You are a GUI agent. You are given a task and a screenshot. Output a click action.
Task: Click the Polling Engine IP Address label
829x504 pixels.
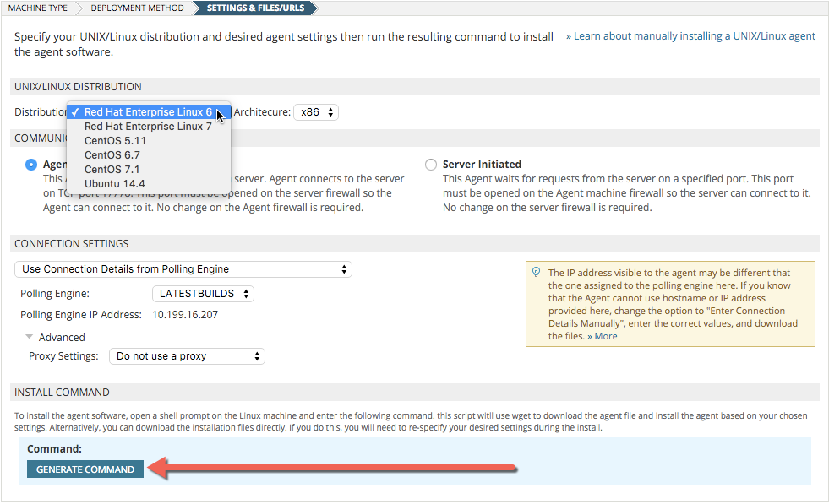coord(81,314)
